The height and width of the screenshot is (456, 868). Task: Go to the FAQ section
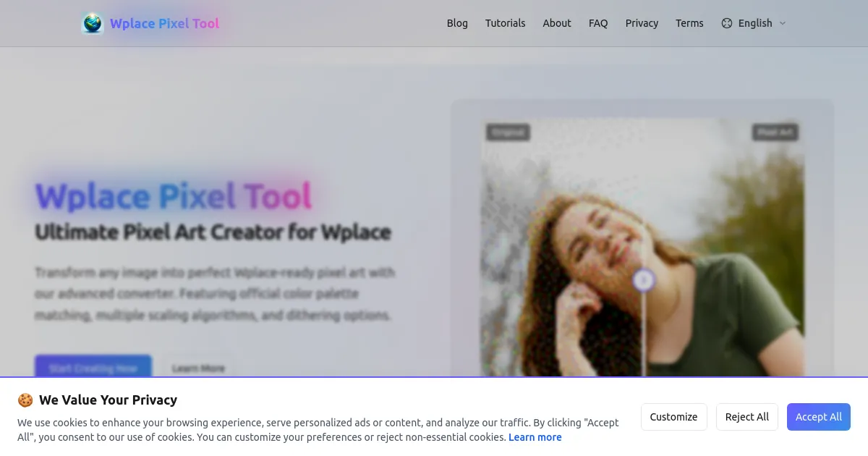click(x=598, y=23)
